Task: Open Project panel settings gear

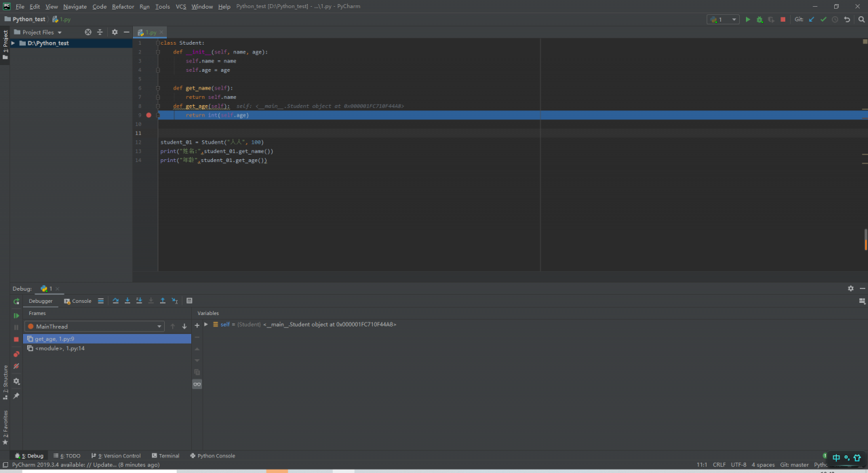Action: (x=115, y=32)
